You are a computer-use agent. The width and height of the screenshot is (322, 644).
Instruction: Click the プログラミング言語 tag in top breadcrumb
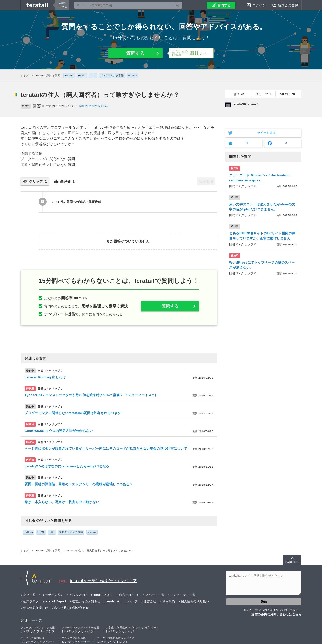pyautogui.click(x=112, y=76)
